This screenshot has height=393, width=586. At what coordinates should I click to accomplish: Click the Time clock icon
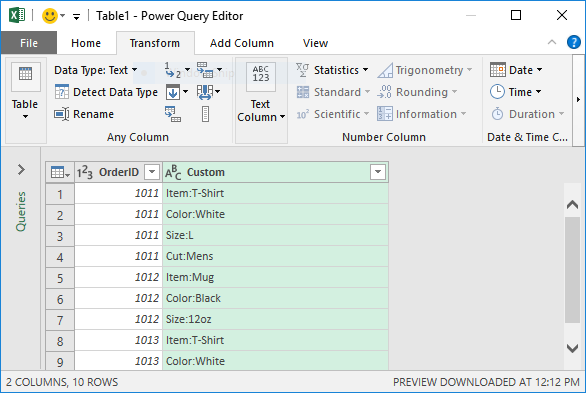point(497,92)
